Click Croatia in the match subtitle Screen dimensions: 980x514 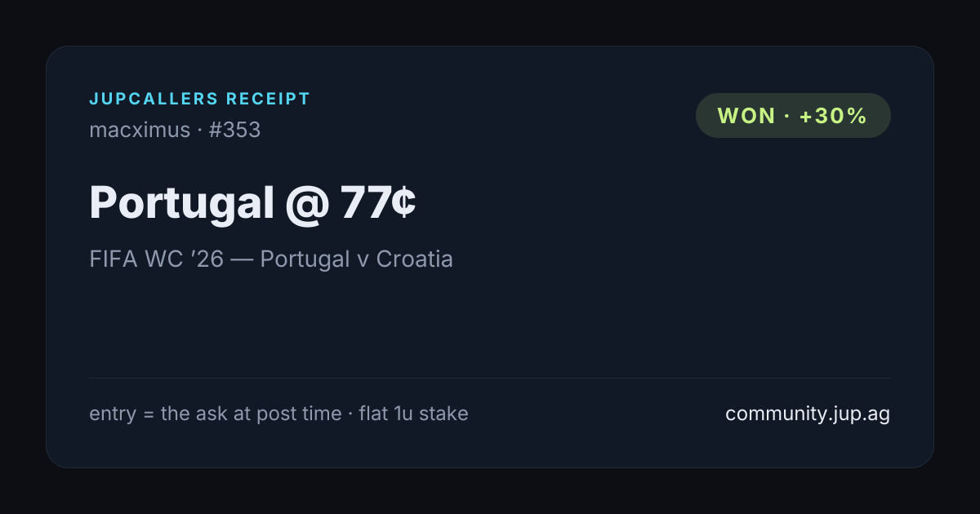tap(414, 259)
